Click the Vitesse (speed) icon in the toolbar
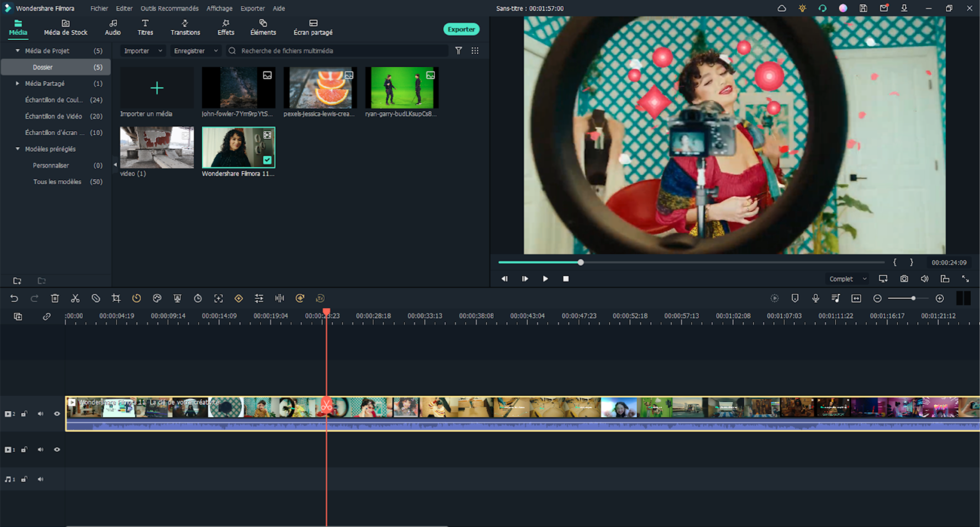The image size is (980, 527). 137,298
